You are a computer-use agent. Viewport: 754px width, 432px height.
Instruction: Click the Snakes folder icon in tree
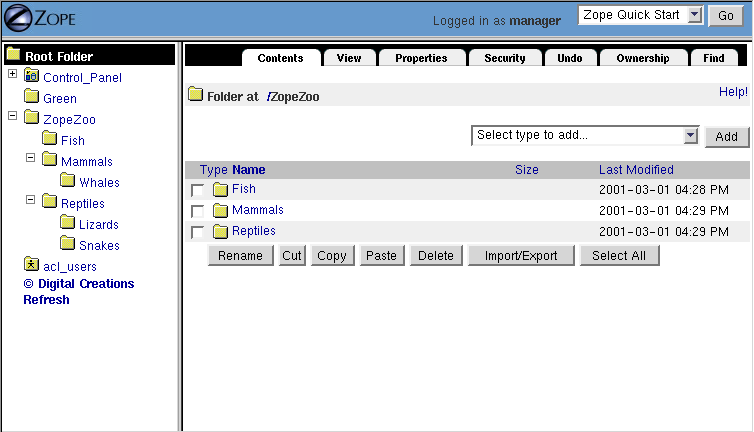click(68, 244)
